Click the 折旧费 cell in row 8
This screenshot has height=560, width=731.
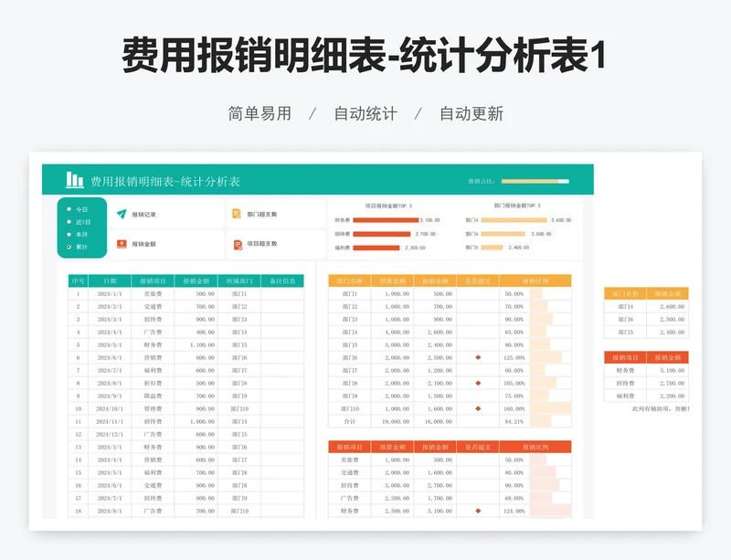153,384
